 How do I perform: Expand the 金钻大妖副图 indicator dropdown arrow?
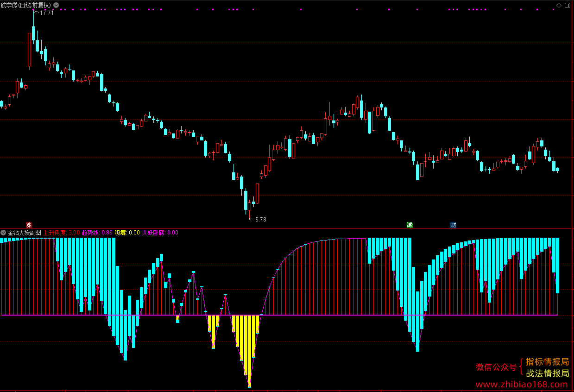(4, 233)
